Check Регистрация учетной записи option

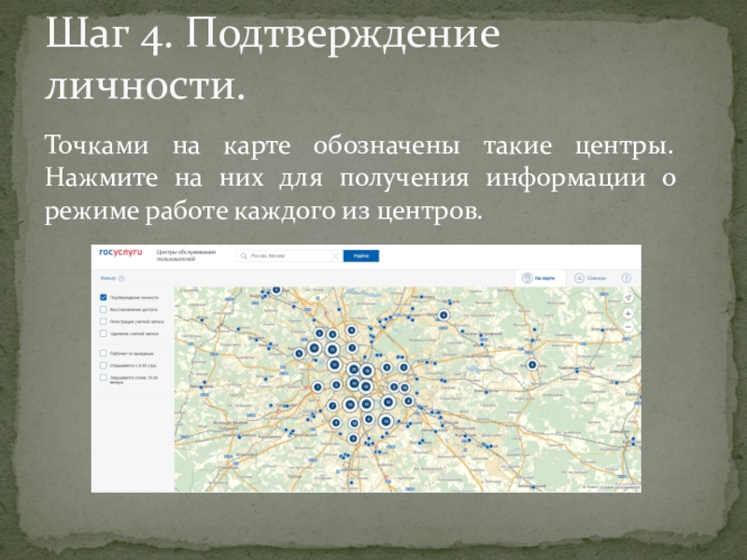click(103, 321)
